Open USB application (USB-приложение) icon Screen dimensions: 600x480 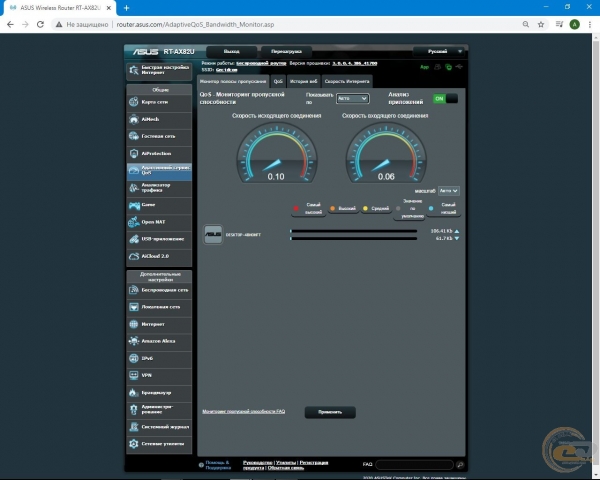[134, 239]
